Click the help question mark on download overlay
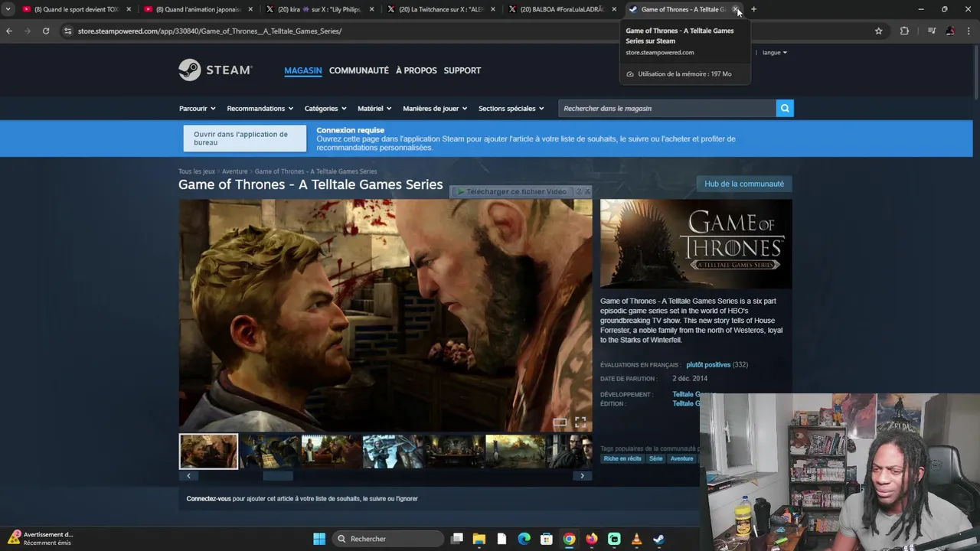980x551 pixels. pos(579,191)
